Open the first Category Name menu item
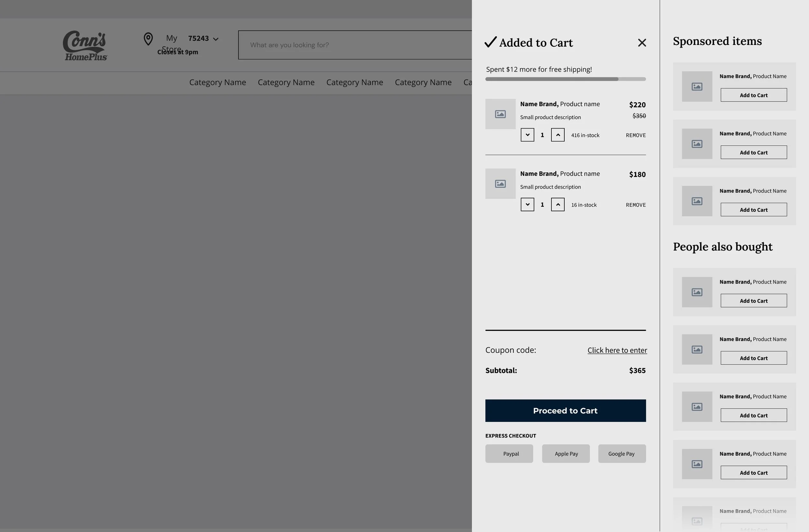Screen dimensions: 809x532 [217, 83]
